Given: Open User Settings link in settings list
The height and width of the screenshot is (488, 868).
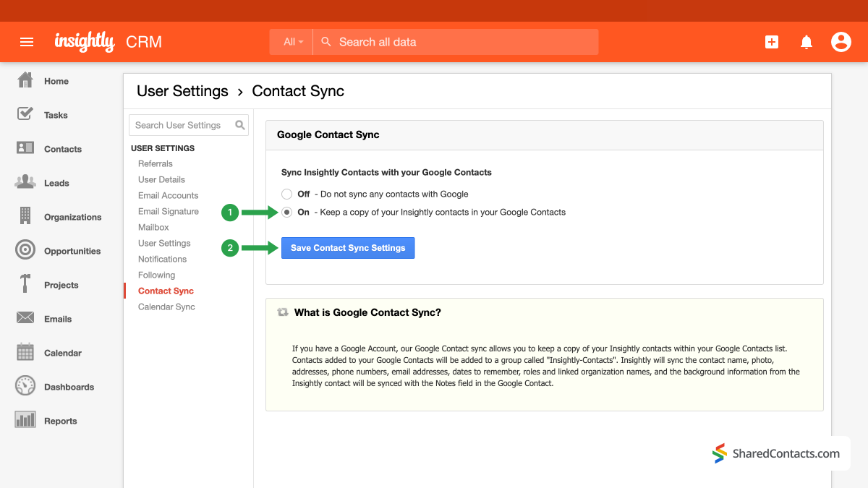Looking at the screenshot, I should (x=164, y=243).
